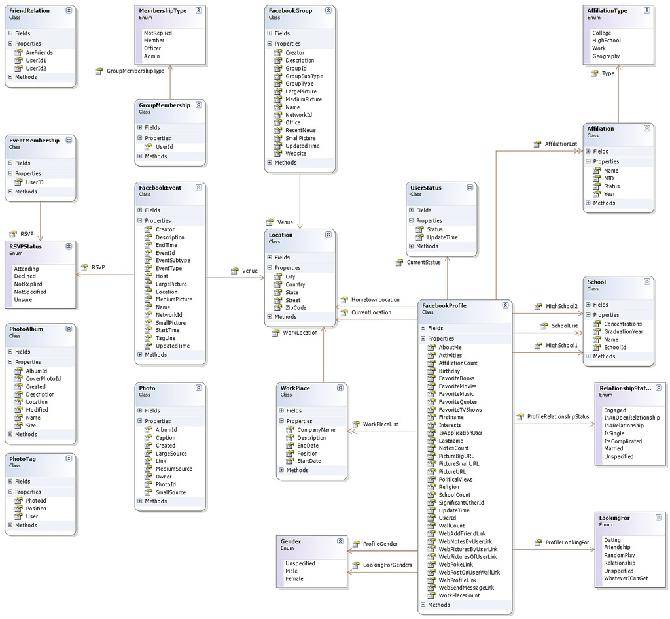The image size is (670, 619).
Task: Collapse the FriendRelation class with its header chevron
Action: pyautogui.click(x=68, y=10)
